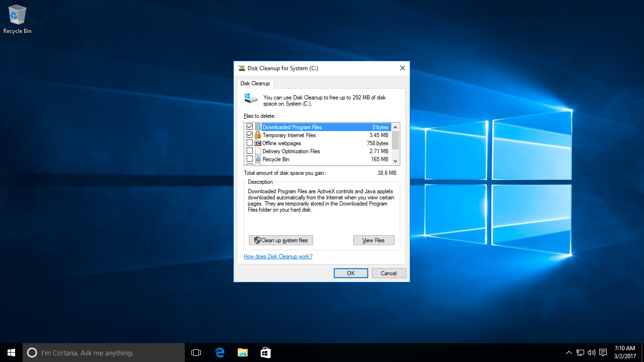This screenshot has width=644, height=362.
Task: Click the Recycle Bin icon in the files list
Action: point(257,159)
